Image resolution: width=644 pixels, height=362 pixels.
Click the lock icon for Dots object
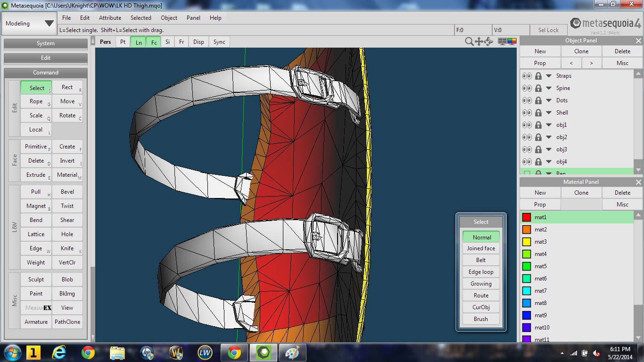538,100
